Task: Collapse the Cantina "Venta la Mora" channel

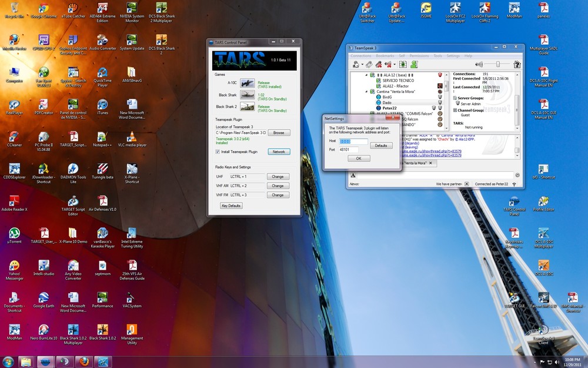Action: point(366,92)
